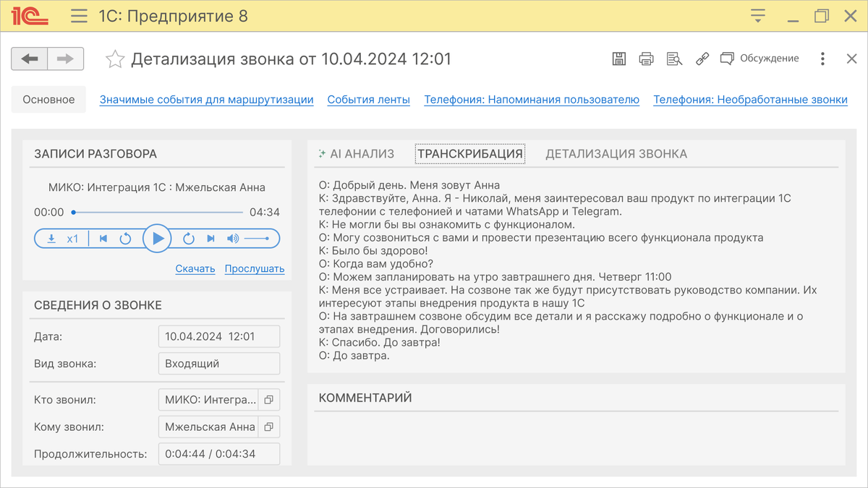Click the 04:34 total duration label
This screenshot has height=488, width=868.
click(x=265, y=213)
